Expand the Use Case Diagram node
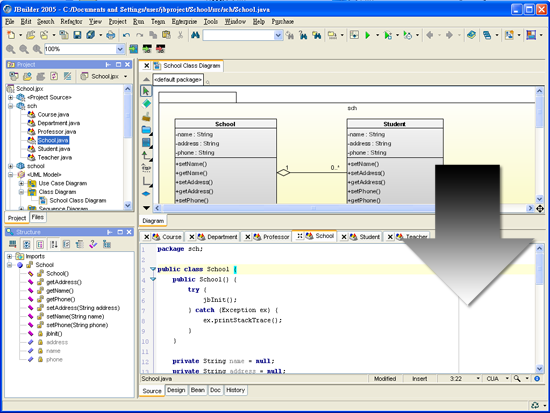 pos(21,183)
